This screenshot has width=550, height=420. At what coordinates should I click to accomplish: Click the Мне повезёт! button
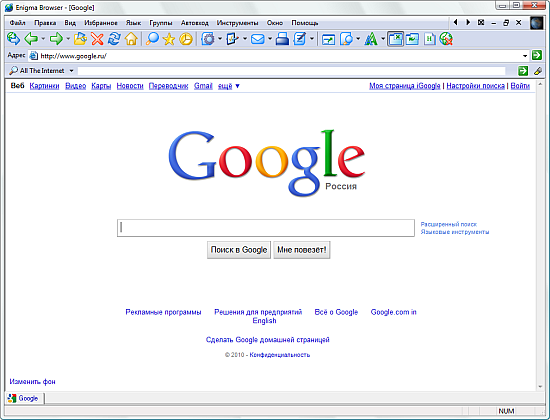tap(302, 250)
